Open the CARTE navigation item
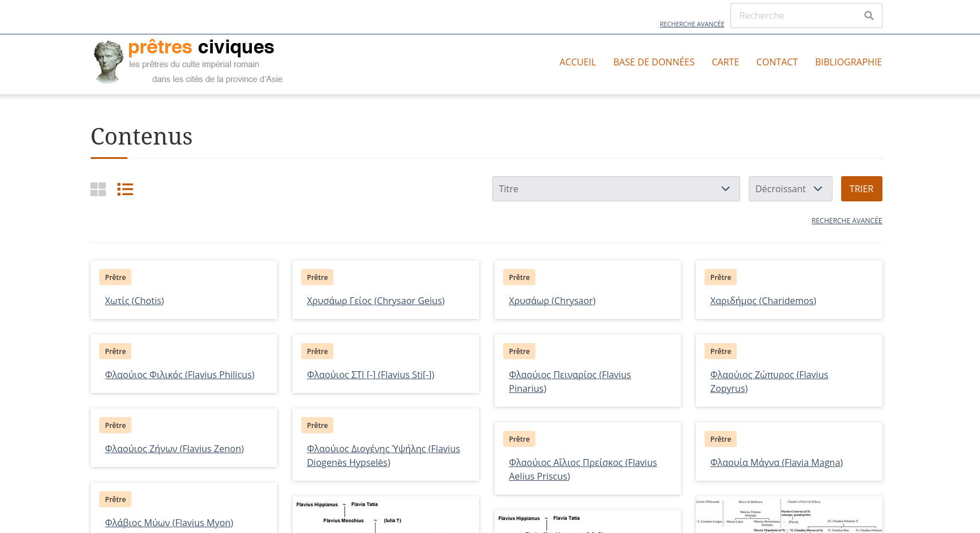Image resolution: width=980 pixels, height=533 pixels. pyautogui.click(x=725, y=62)
